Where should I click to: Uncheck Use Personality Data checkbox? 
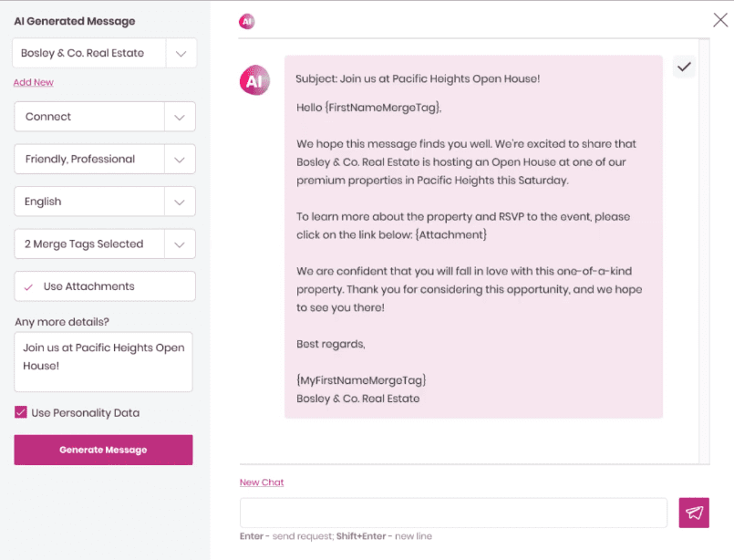(21, 412)
